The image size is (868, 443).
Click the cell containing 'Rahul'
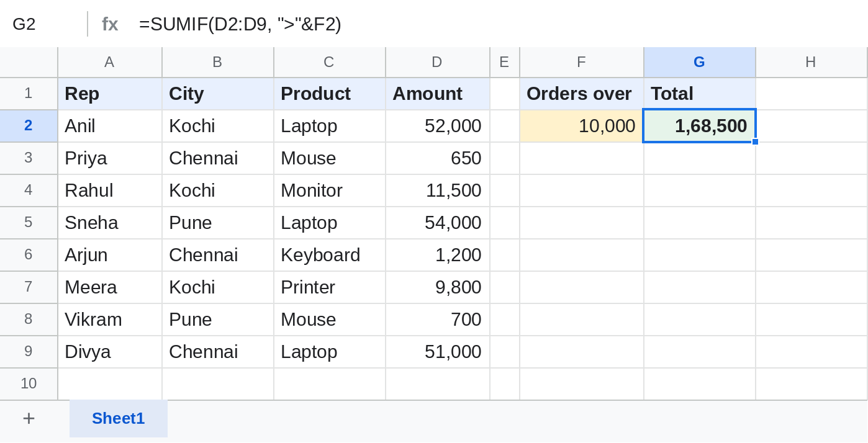point(110,190)
